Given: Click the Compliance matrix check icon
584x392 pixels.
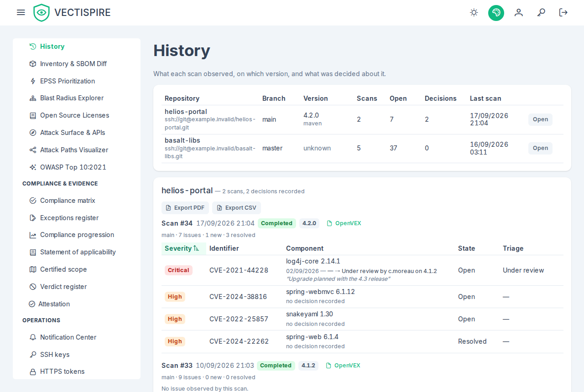Looking at the screenshot, I should click(x=33, y=201).
